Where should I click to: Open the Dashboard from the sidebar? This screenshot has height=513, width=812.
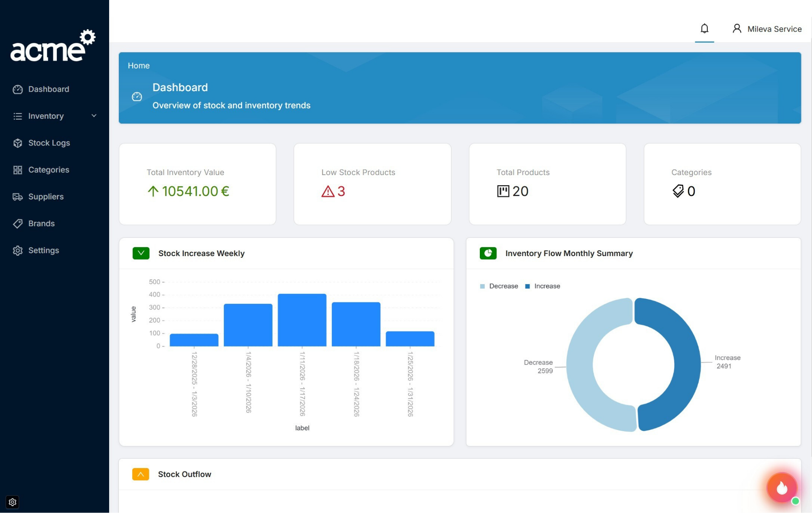point(48,89)
